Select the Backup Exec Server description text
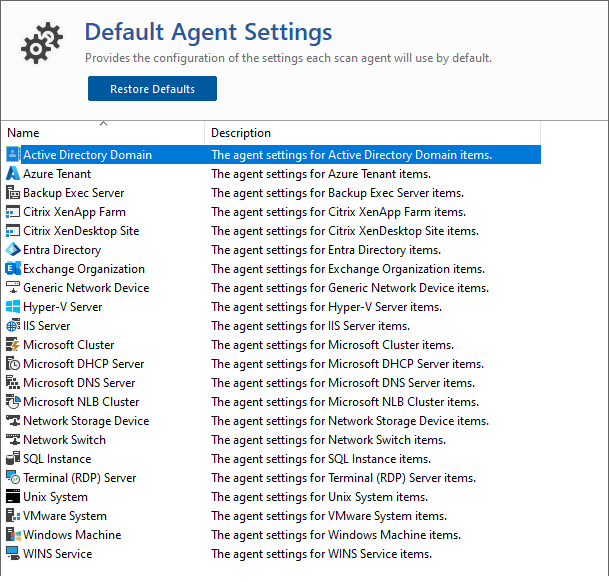 338,193
